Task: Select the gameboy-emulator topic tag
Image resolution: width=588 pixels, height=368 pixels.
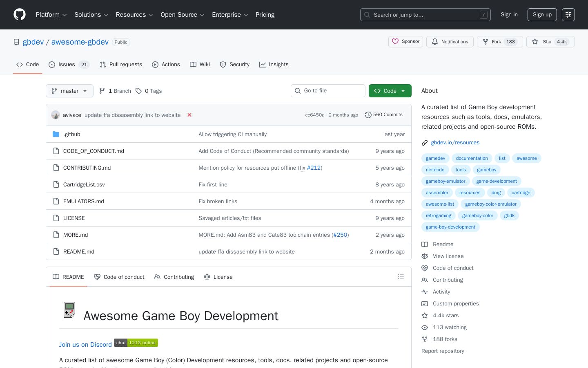Action: pyautogui.click(x=445, y=181)
